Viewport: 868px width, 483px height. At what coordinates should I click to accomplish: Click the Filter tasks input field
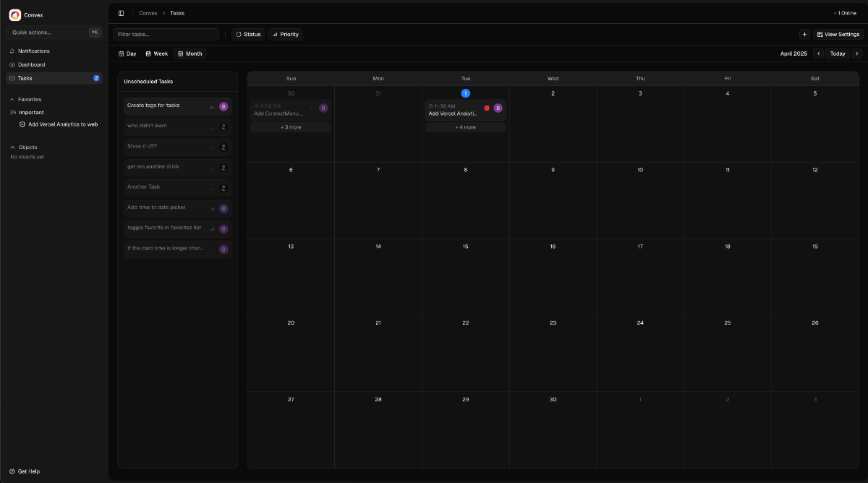pos(166,34)
